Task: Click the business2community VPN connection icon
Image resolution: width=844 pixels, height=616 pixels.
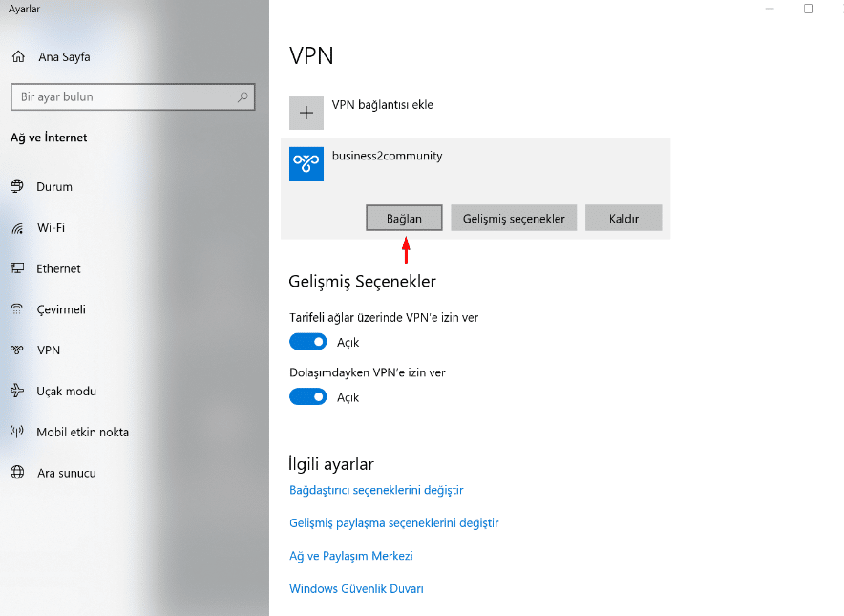Action: point(306,163)
